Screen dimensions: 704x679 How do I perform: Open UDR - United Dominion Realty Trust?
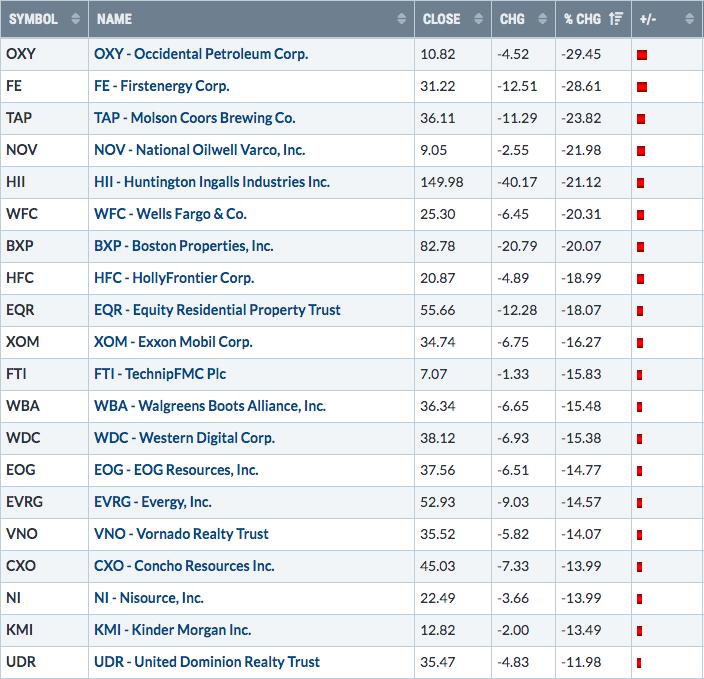pos(206,662)
